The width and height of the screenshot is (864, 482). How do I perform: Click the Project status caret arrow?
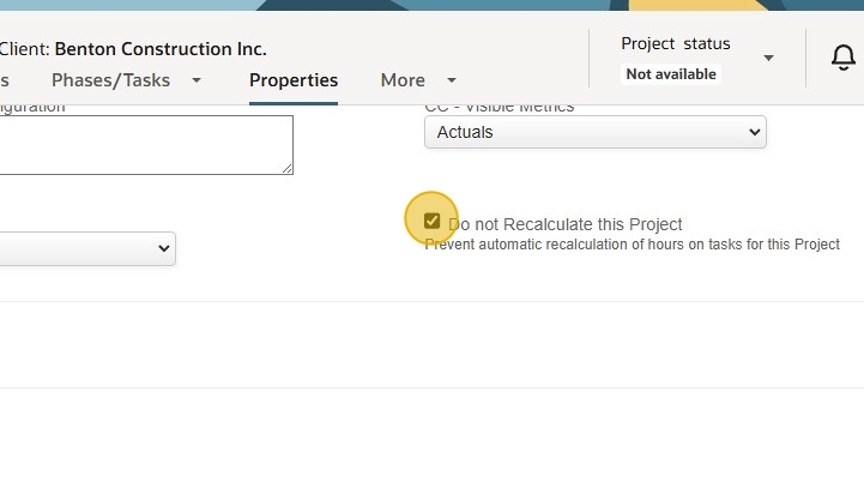[x=768, y=58]
